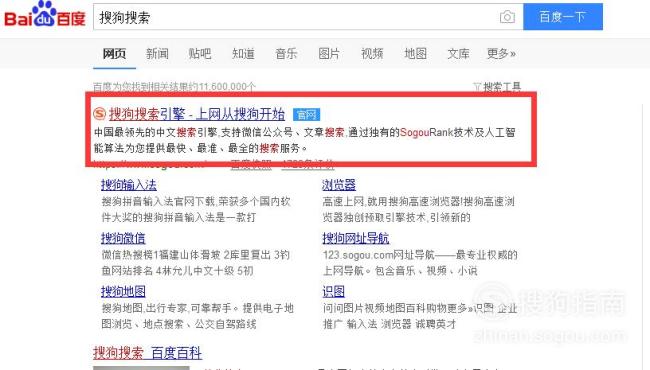Switch to the 地图 tab
Screen dimensions: 650x370
415,54
